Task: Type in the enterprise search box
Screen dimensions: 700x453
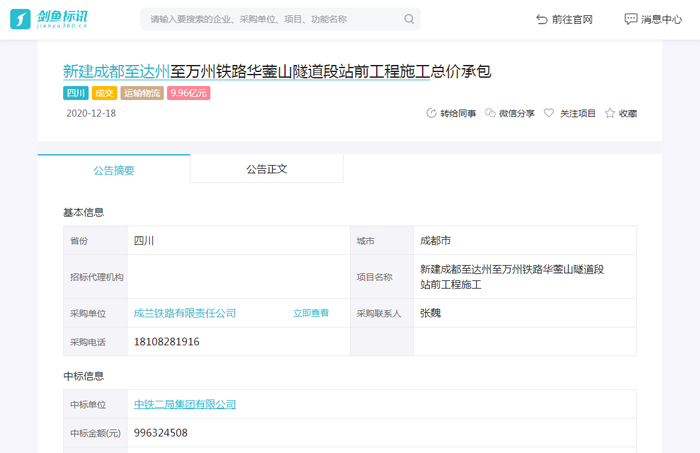Action: tap(270, 19)
